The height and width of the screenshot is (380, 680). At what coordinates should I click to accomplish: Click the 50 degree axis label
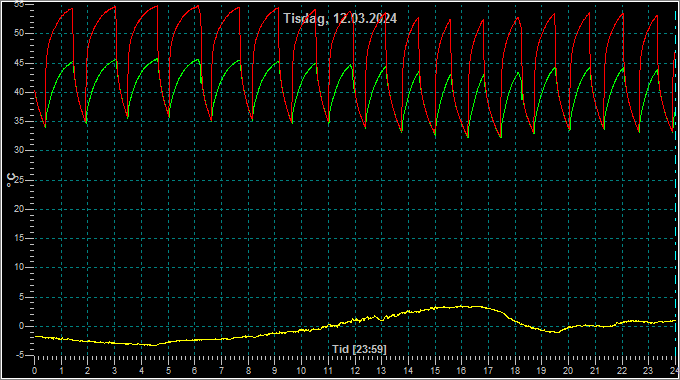pos(19,33)
